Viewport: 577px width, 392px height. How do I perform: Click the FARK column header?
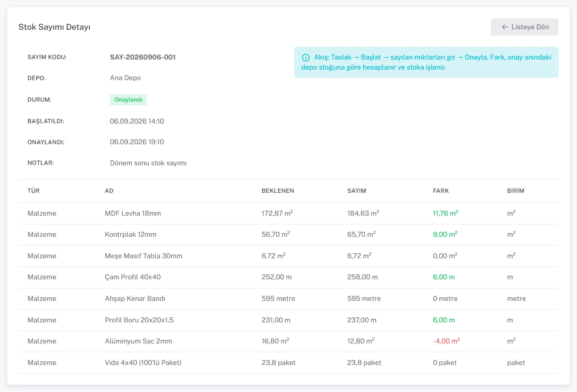coord(441,191)
